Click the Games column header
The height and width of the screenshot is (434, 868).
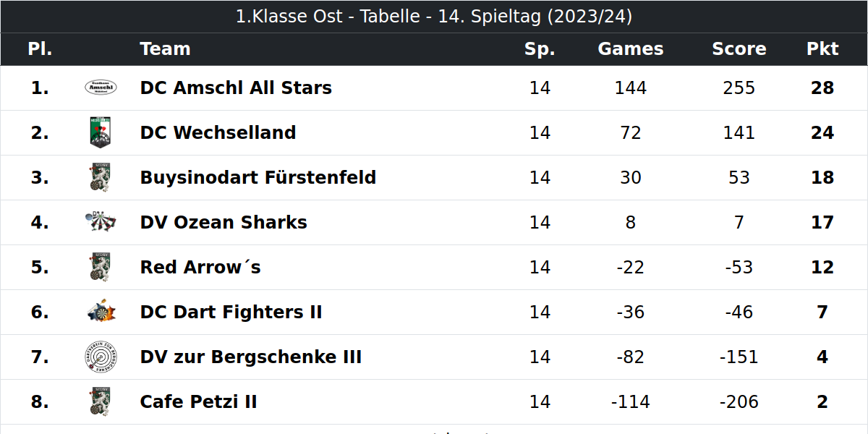coord(631,49)
